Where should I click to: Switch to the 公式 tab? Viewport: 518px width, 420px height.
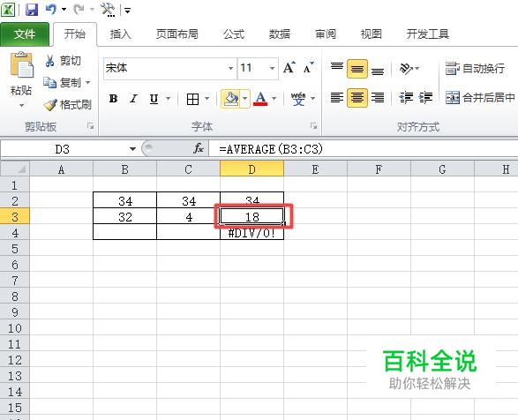click(234, 34)
